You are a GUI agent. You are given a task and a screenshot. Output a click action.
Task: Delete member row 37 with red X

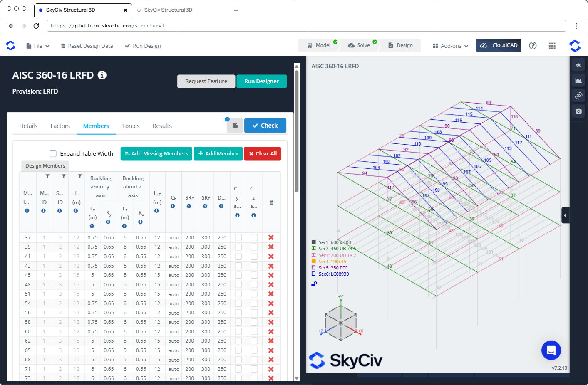click(x=271, y=237)
